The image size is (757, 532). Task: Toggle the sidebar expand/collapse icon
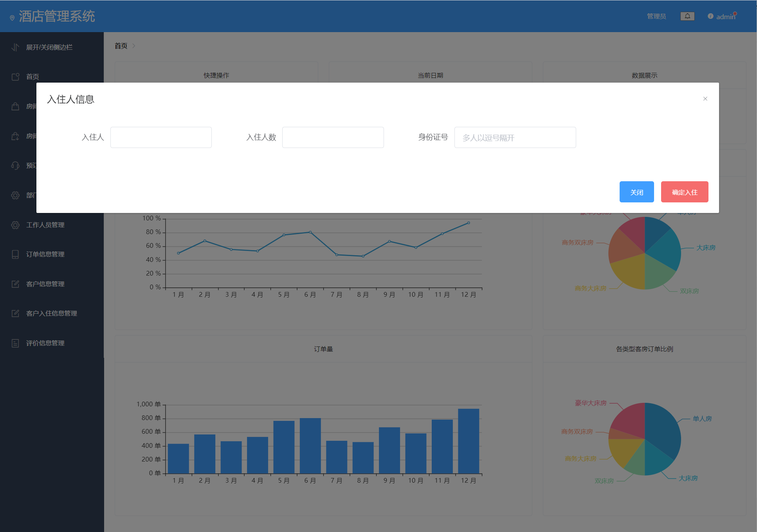coord(15,47)
